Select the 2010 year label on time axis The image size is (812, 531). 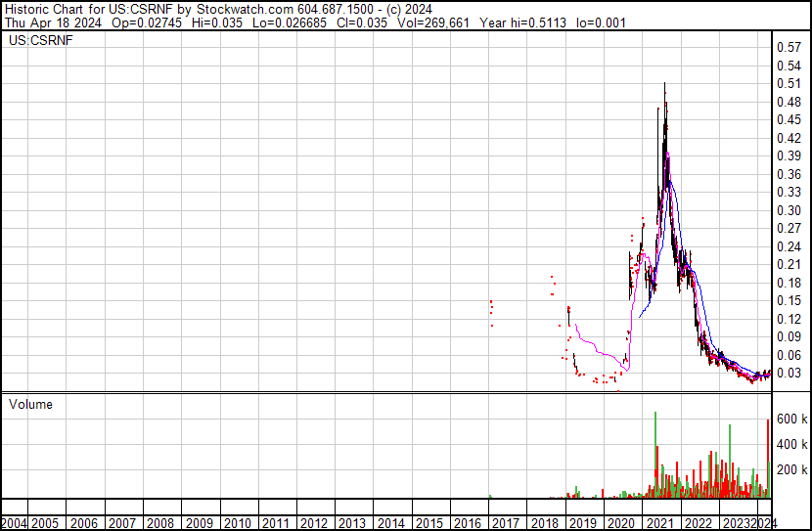click(238, 523)
